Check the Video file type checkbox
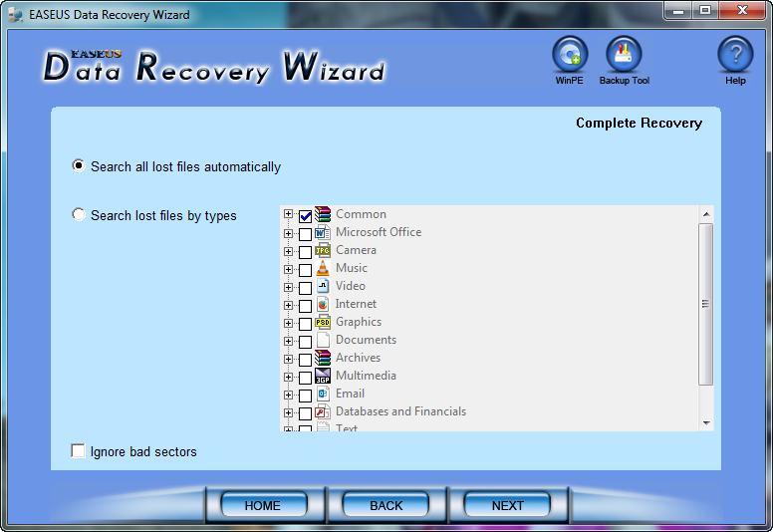This screenshot has height=532, width=773. pyautogui.click(x=305, y=288)
